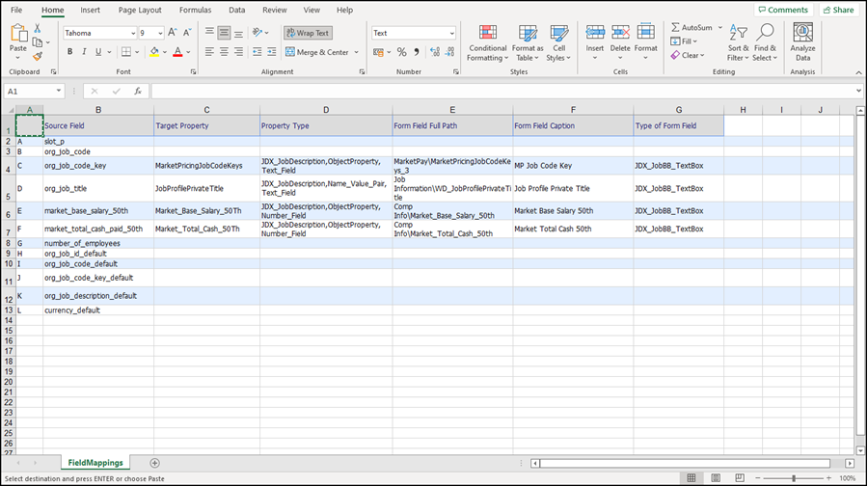
Task: Open the Merge & Center dropdown arrow
Action: tap(356, 52)
